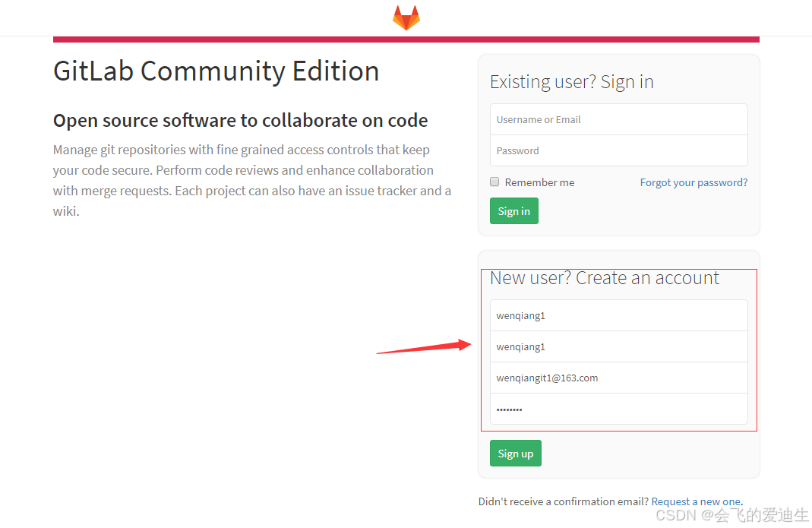
Task: Click the Existing user? Sign in heading
Action: [x=572, y=82]
